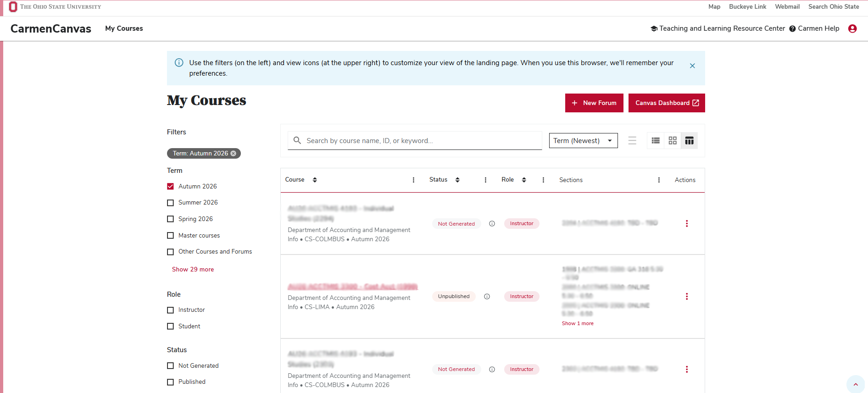
Task: Click the New Forum button
Action: click(594, 103)
